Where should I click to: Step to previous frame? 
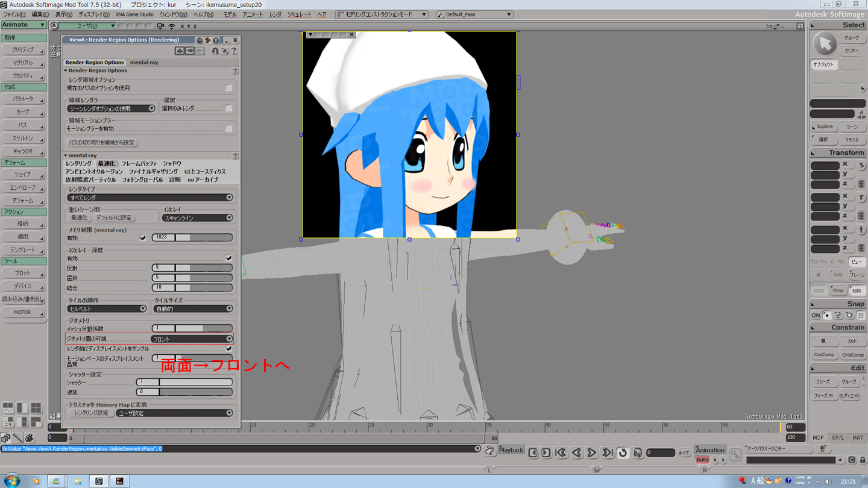[533, 452]
